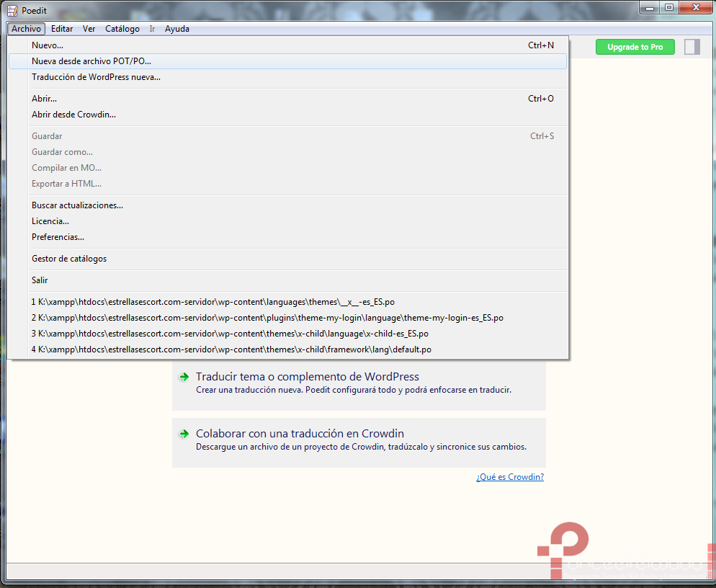Image resolution: width=716 pixels, height=588 pixels.
Task: Open Preferencias... menu entry
Action: pyautogui.click(x=287, y=237)
